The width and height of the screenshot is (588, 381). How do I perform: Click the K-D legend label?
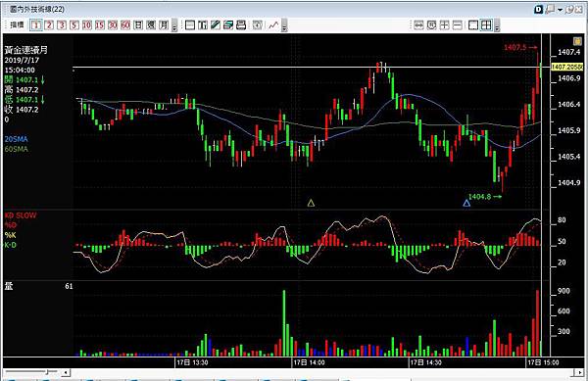[10, 245]
